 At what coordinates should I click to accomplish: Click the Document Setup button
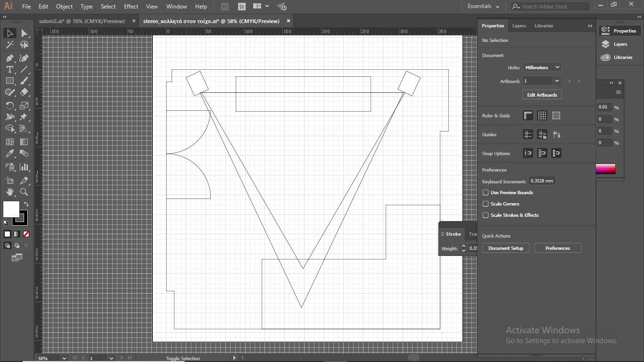506,248
